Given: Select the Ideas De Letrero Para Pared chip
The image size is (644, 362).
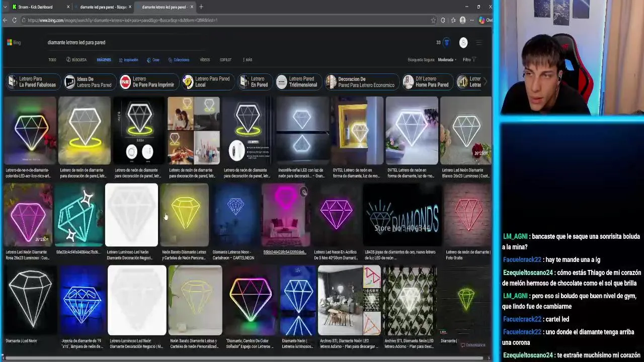Looking at the screenshot, I should point(89,82).
